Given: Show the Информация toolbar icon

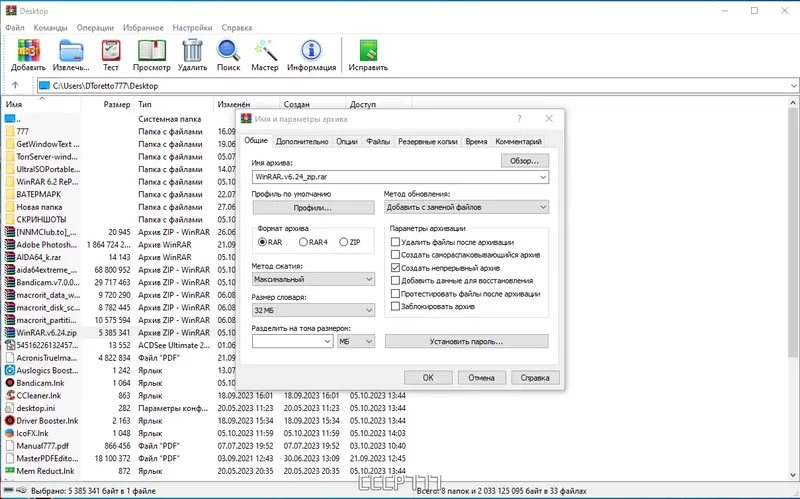Looking at the screenshot, I should pyautogui.click(x=311, y=51).
